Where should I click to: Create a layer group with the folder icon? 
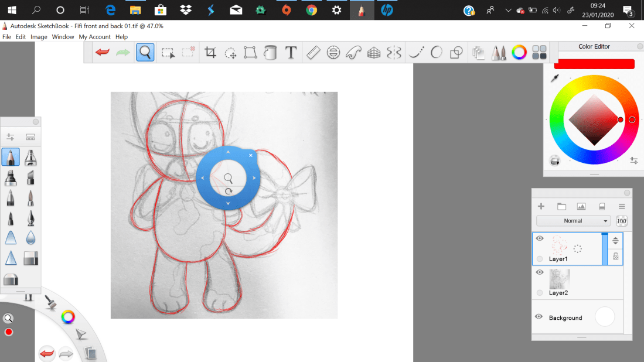coord(561,206)
